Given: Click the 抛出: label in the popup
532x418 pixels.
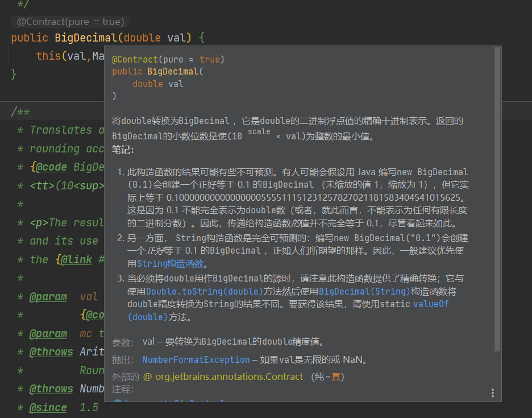Looking at the screenshot, I should 123,359.
